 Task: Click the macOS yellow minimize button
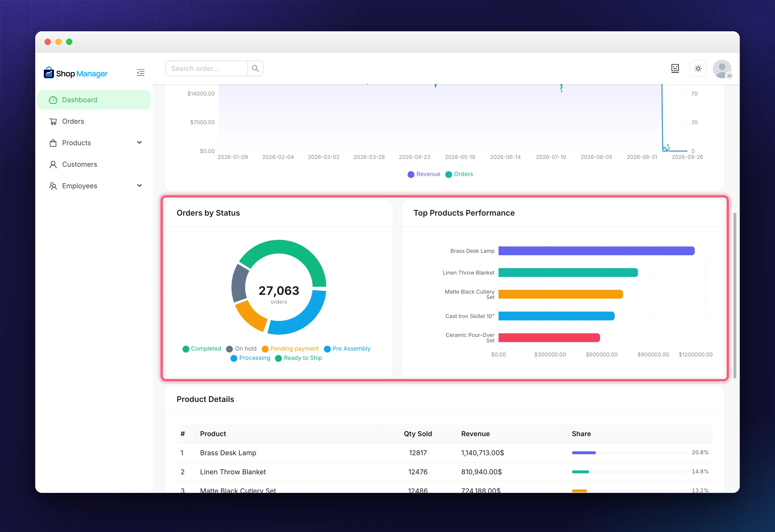tap(58, 42)
